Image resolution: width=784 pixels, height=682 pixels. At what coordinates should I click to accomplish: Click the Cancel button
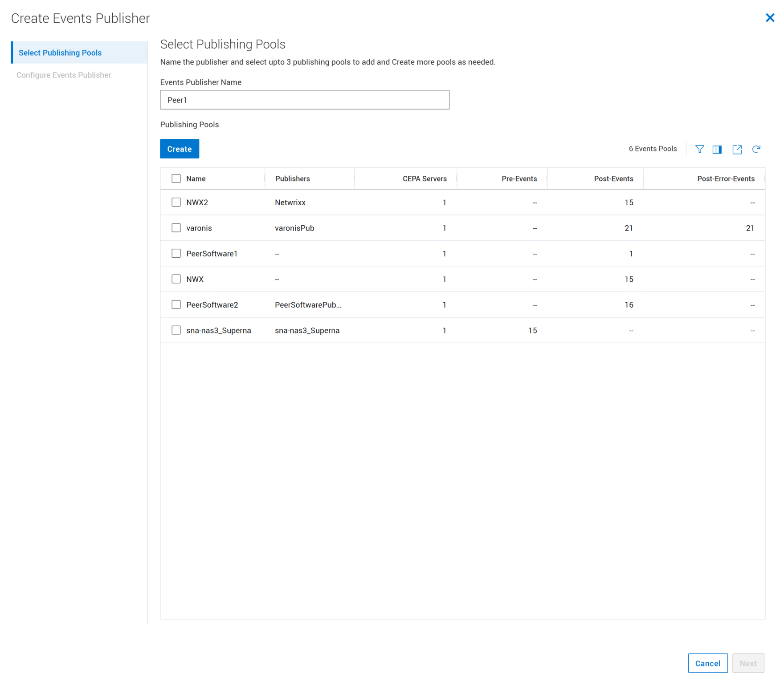(x=707, y=663)
